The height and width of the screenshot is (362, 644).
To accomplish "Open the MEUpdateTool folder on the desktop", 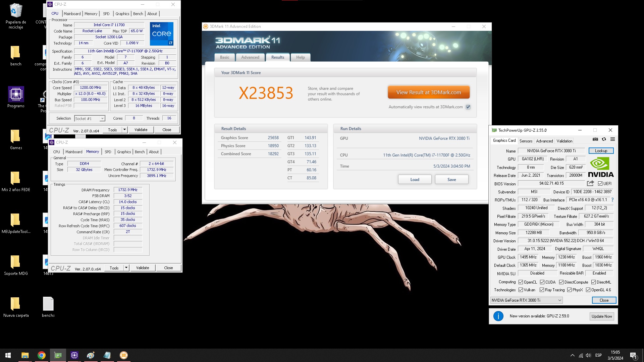I will point(16,223).
